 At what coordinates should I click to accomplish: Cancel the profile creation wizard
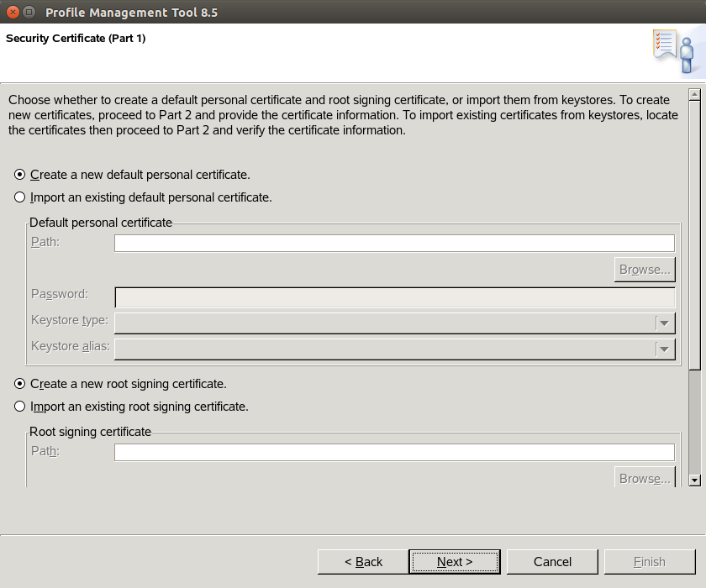tap(552, 561)
